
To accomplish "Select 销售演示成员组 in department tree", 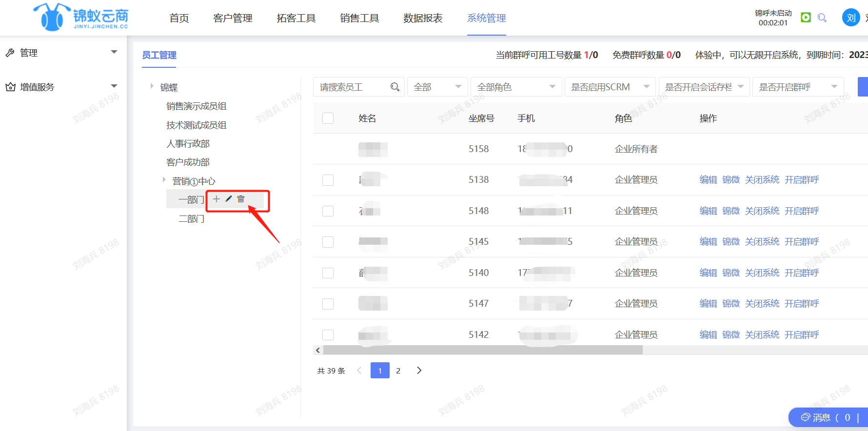I will (x=196, y=106).
